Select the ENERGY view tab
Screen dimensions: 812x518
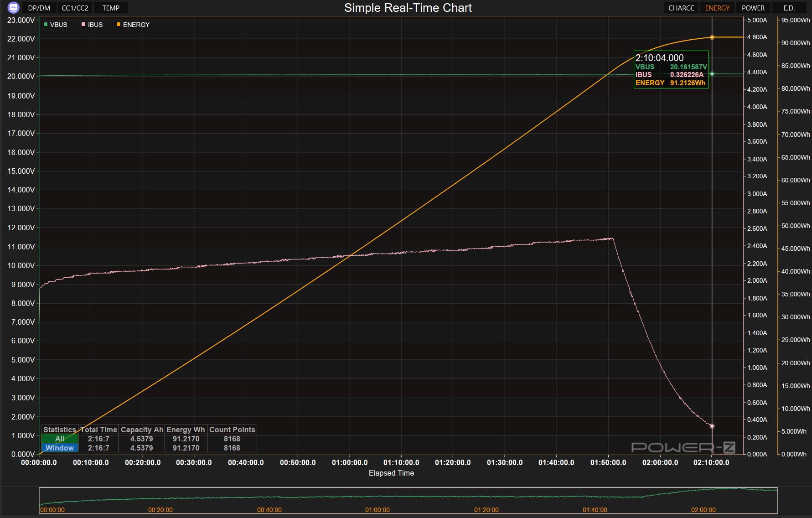[x=717, y=8]
